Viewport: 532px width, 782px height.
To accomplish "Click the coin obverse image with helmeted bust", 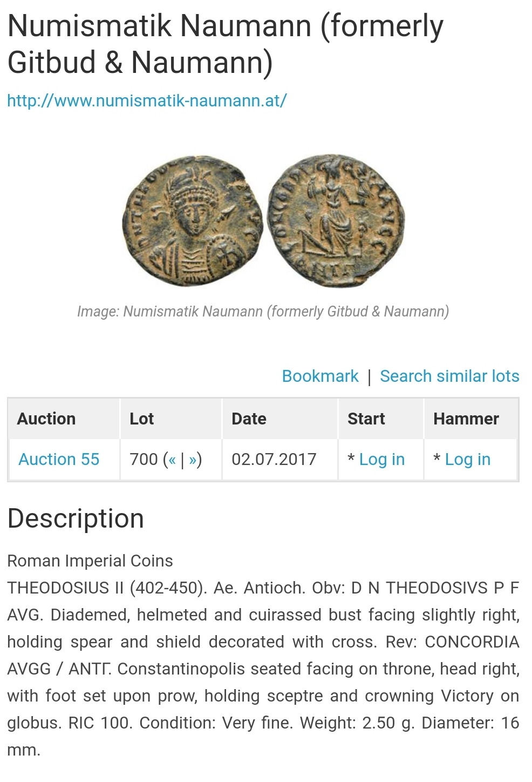I will coord(193,221).
